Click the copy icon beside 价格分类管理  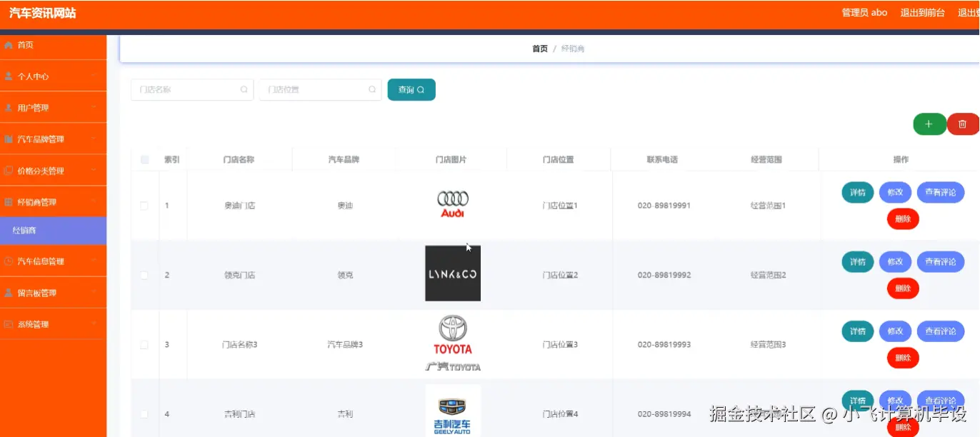(9, 171)
